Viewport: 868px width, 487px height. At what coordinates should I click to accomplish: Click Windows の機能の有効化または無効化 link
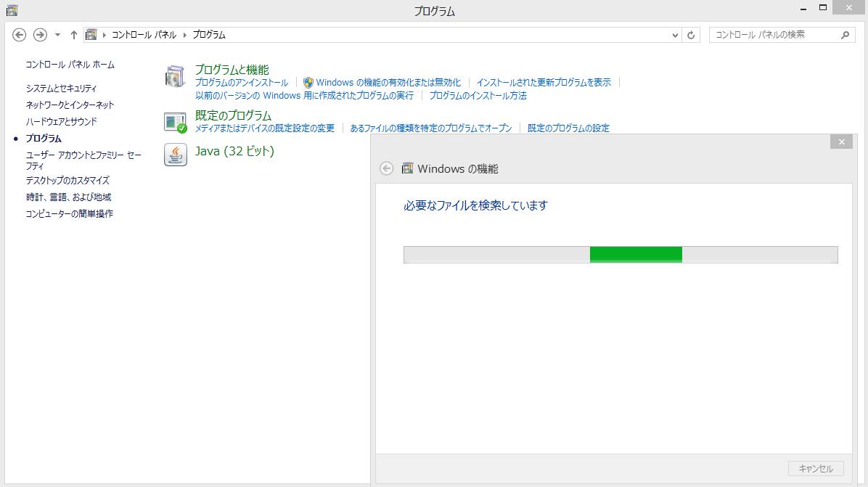pos(388,83)
